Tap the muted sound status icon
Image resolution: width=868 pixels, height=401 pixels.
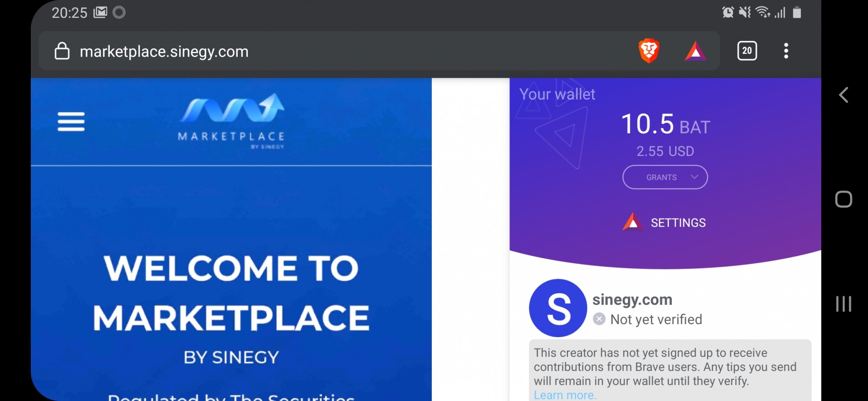click(x=745, y=12)
